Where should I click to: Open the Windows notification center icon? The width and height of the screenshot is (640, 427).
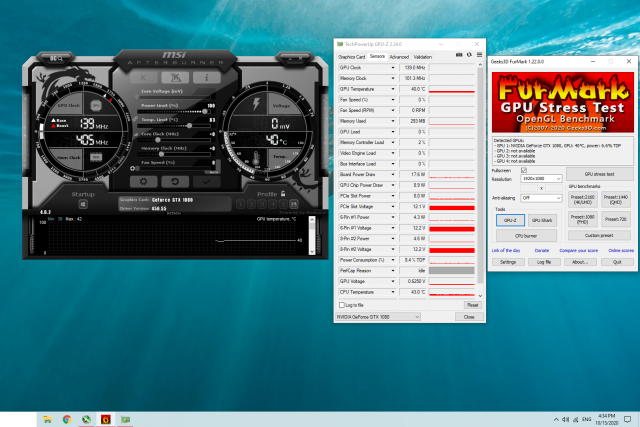[x=627, y=419]
